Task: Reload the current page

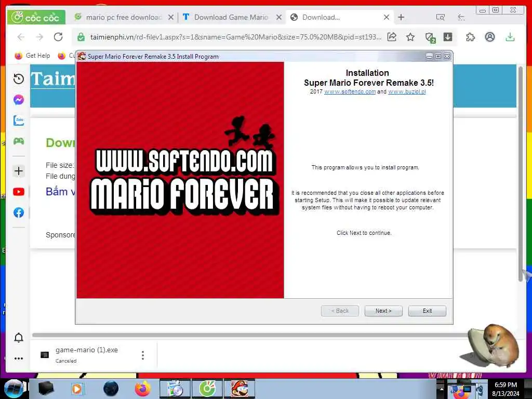Action: (58, 37)
